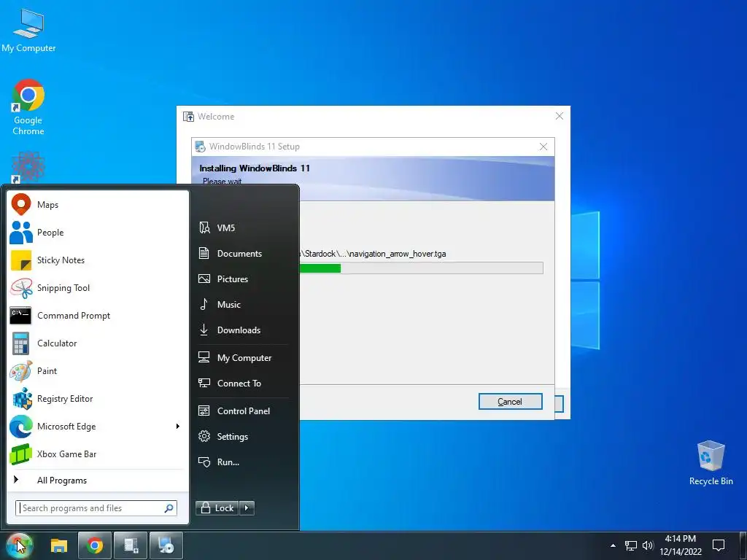
Task: Open Control Panel
Action: (242, 411)
